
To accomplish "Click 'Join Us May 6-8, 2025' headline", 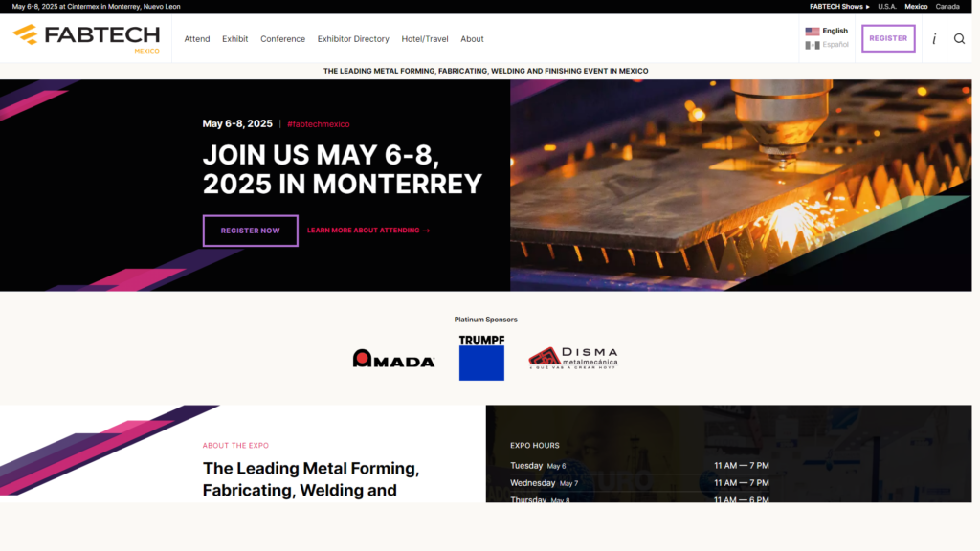I will (342, 169).
